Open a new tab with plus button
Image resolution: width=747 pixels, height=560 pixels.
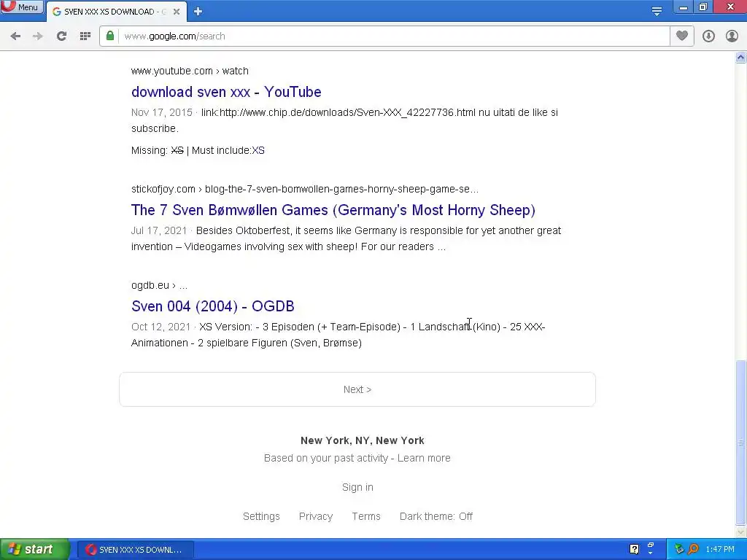[198, 12]
